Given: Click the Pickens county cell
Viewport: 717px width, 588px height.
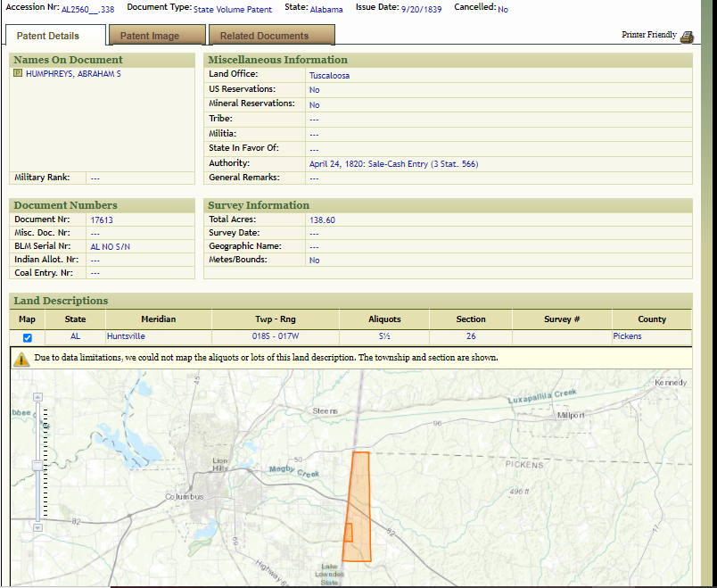Looking at the screenshot, I should [x=627, y=337].
